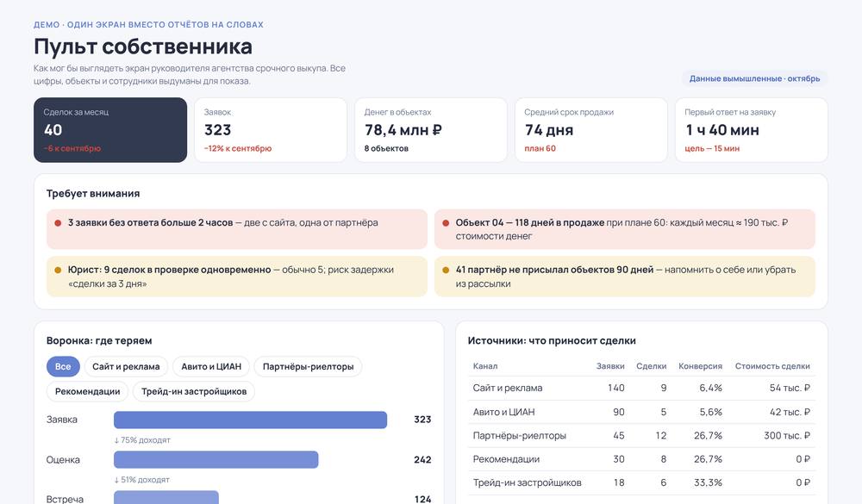
Task: Click the "Стоимость сделки" column header
Action: 772,366
